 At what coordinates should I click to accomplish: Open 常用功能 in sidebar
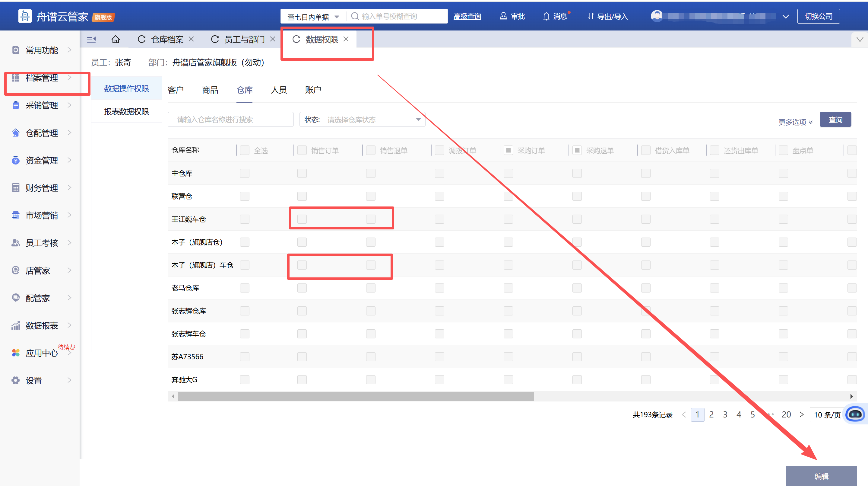[x=42, y=50]
